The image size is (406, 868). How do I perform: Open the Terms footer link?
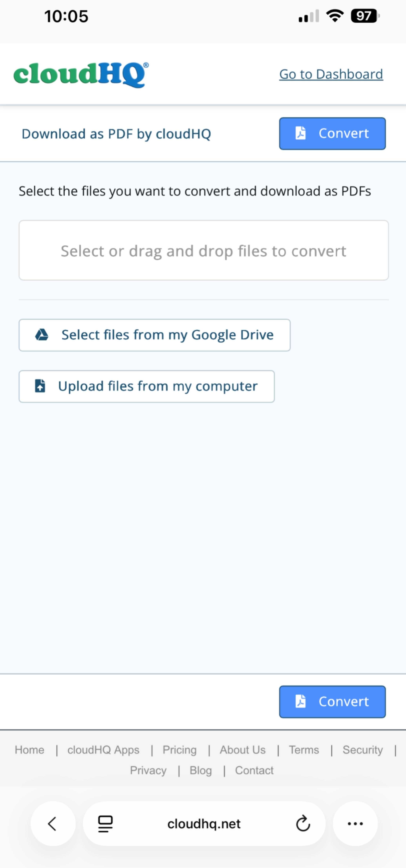[x=303, y=750]
